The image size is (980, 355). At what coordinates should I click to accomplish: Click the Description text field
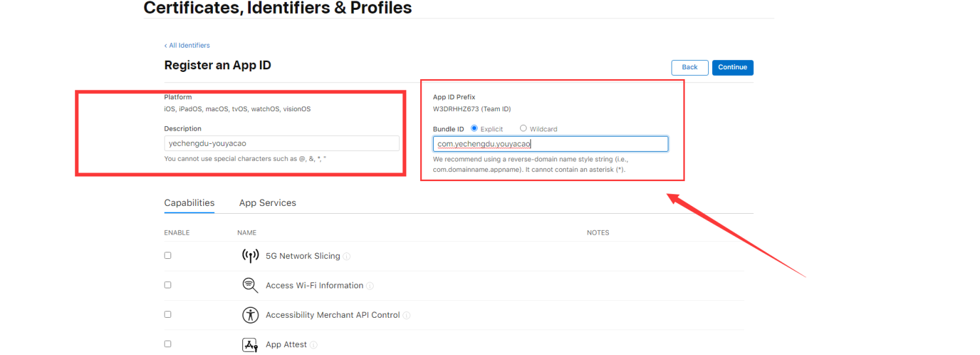(x=282, y=143)
